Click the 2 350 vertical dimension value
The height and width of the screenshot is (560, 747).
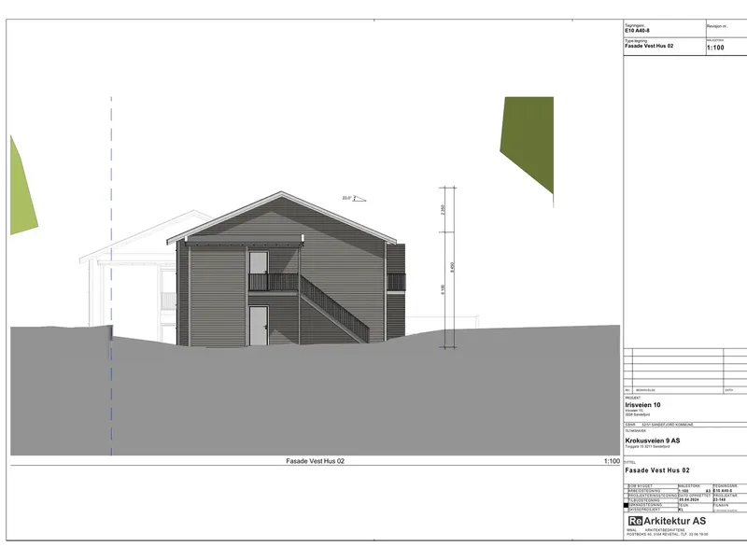coord(443,209)
